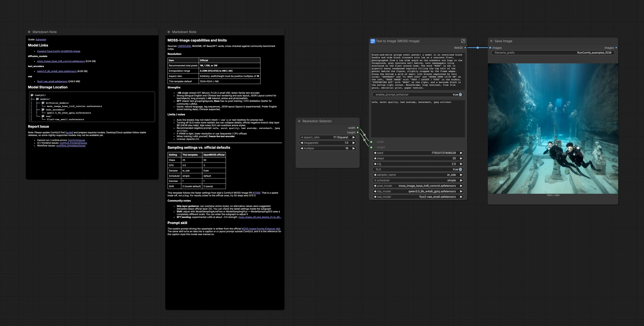Collapse the Save Image node with its title dot
The image size is (644, 326).
491,41
